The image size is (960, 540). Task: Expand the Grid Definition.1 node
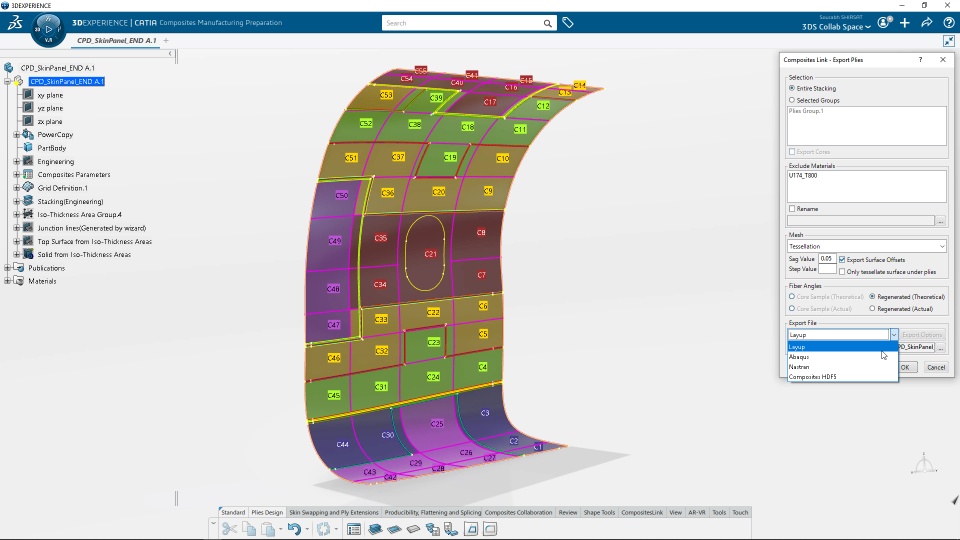pyautogui.click(x=17, y=188)
